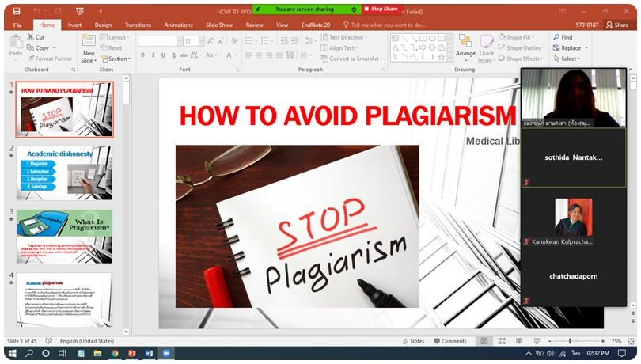Click the Save icon in the title bar
This screenshot has height=364, width=641.
pyautogui.click(x=17, y=11)
